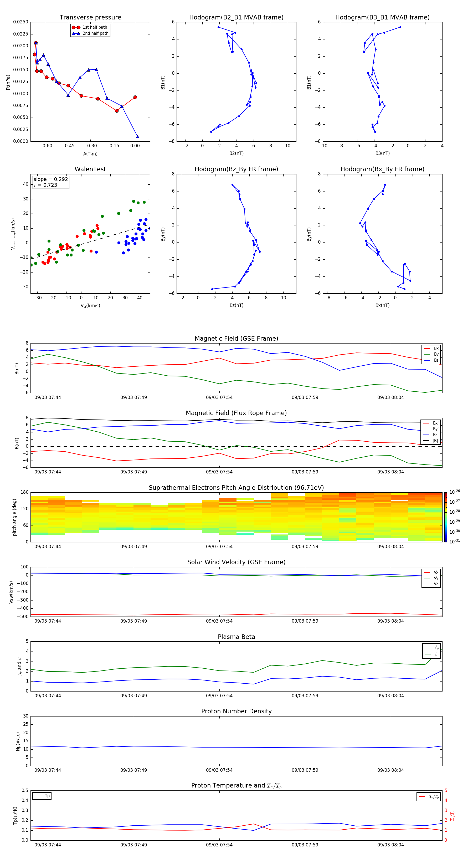Click the "Pt(nPa)" y-axis label

8,82
